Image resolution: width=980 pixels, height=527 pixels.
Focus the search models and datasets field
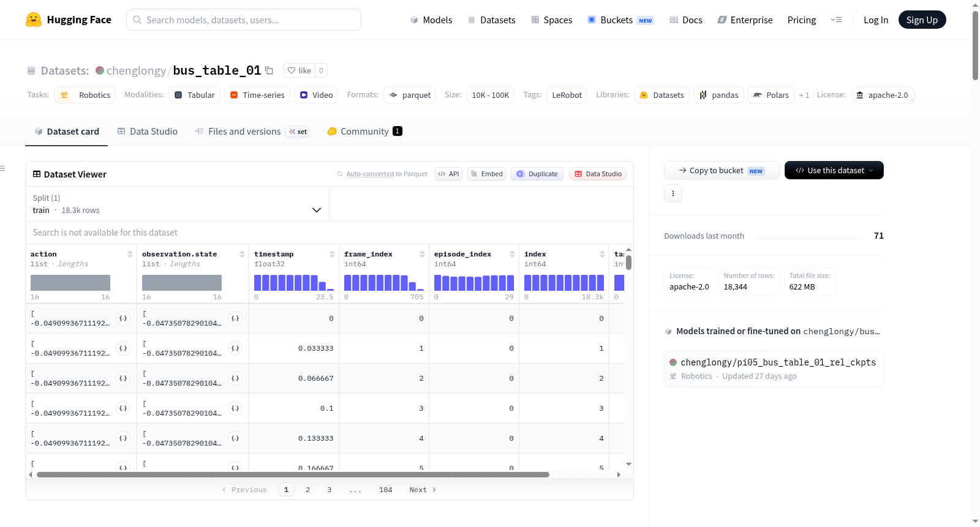coord(244,20)
